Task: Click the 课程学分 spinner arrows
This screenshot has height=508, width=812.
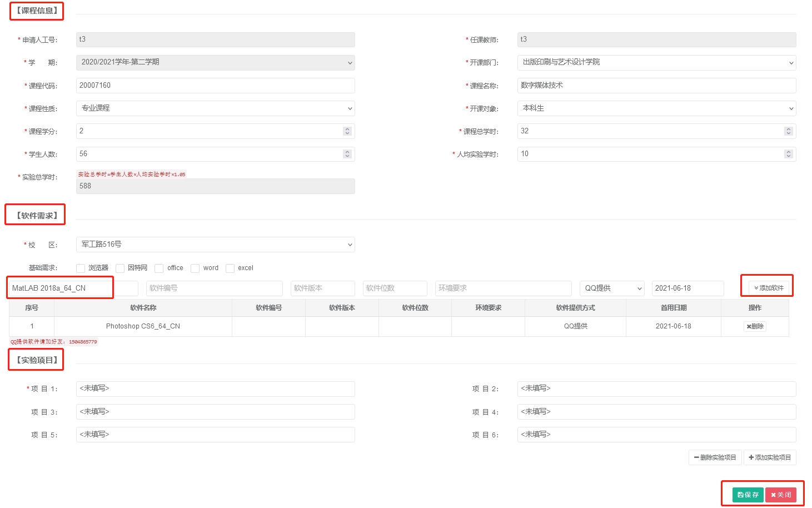Action: [x=347, y=131]
